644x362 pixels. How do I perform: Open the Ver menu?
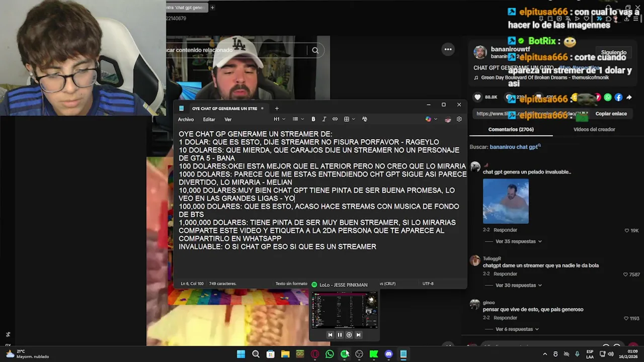pyautogui.click(x=228, y=119)
